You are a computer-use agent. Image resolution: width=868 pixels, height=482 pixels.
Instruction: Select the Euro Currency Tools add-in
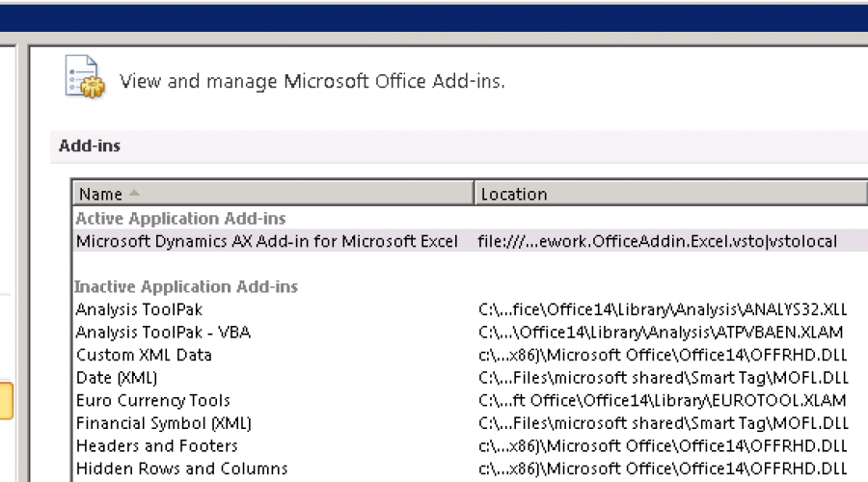click(x=153, y=400)
